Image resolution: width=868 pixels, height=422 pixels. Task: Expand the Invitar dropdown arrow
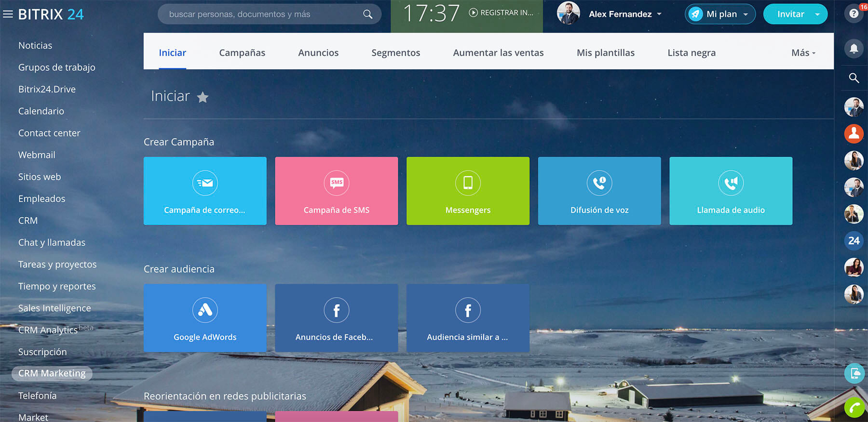point(817,14)
